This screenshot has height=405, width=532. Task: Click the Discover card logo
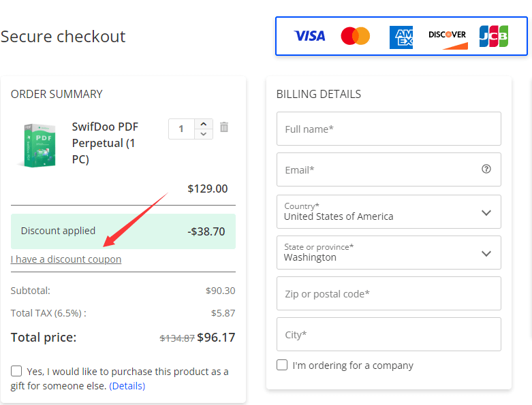click(448, 37)
